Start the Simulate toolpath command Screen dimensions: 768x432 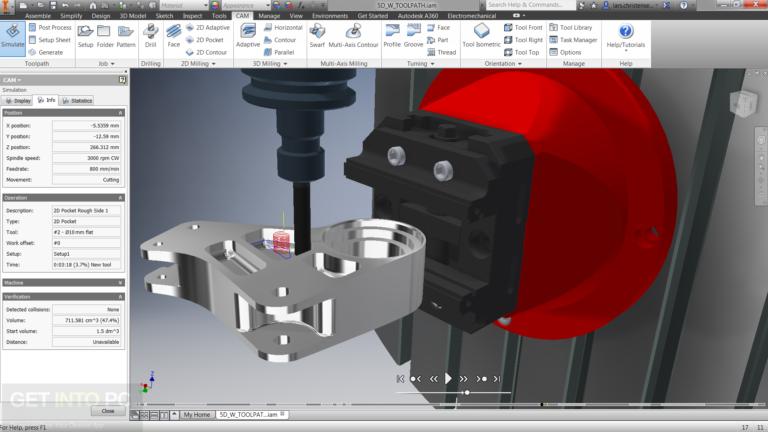coord(13,38)
